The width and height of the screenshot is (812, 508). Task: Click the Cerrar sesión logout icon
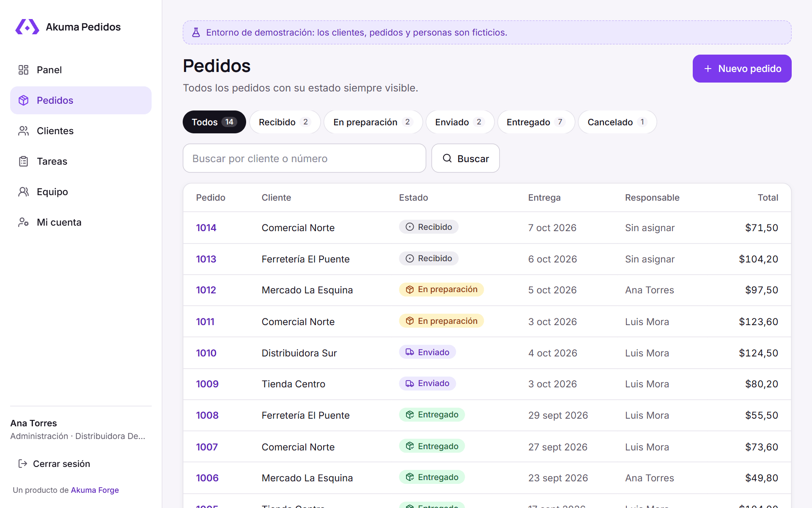click(x=23, y=464)
